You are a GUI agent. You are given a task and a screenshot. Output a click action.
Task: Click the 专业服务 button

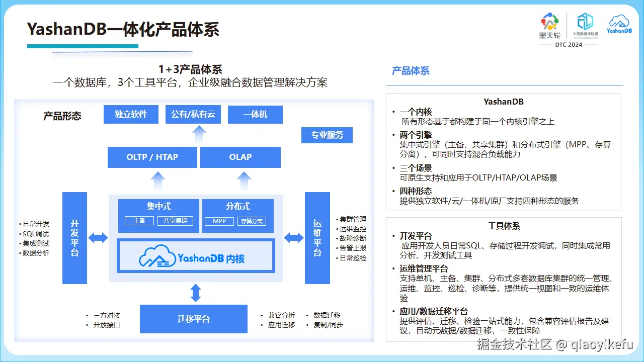coord(327,135)
